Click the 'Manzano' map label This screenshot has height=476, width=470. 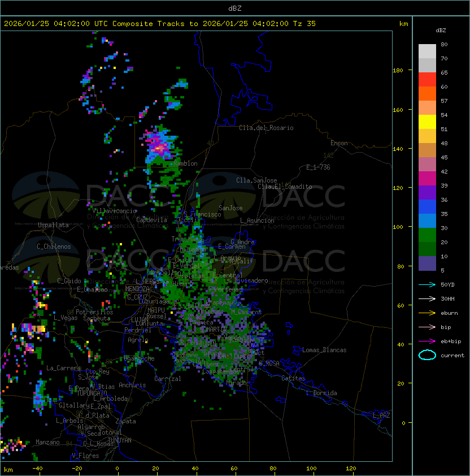point(47,442)
